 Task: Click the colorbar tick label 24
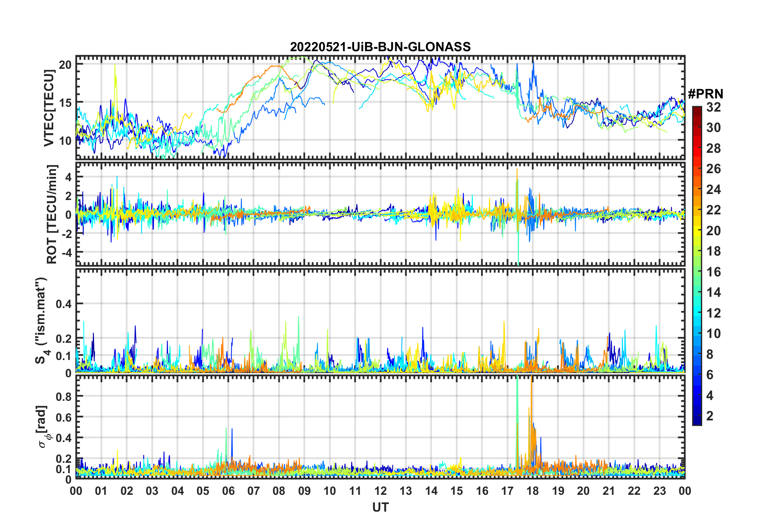coord(713,189)
